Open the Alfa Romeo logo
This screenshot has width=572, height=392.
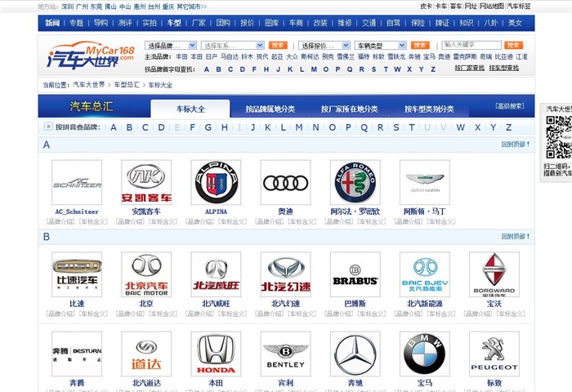click(355, 182)
